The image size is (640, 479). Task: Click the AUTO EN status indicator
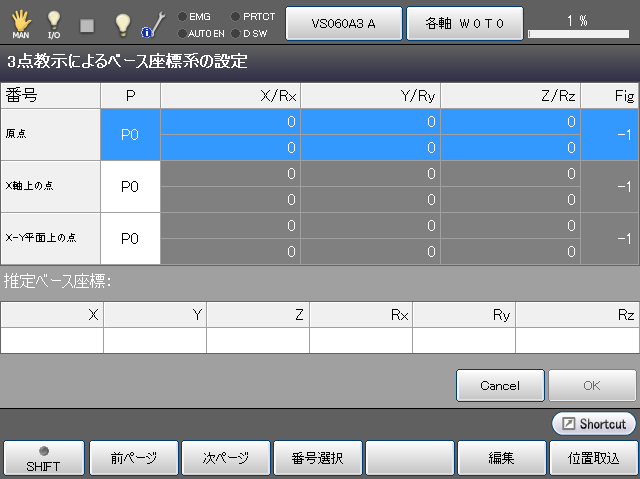click(x=202, y=32)
